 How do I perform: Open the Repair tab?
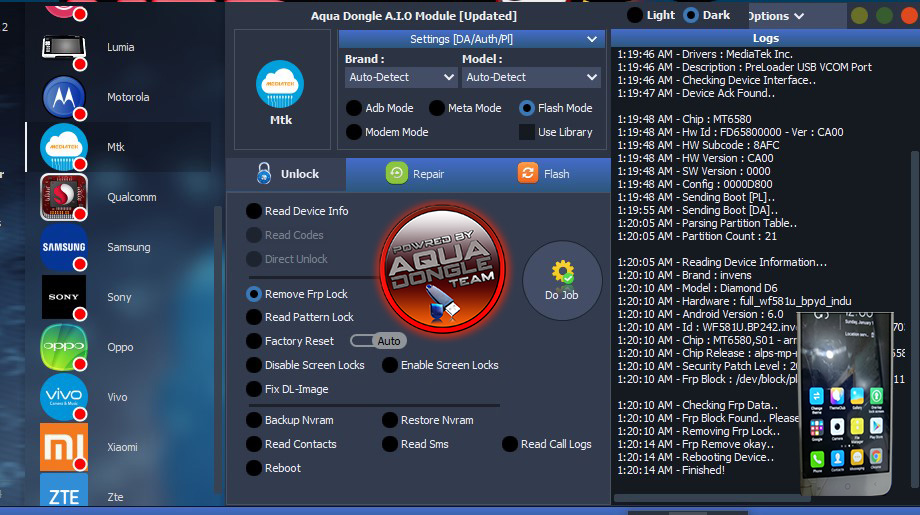click(415, 174)
